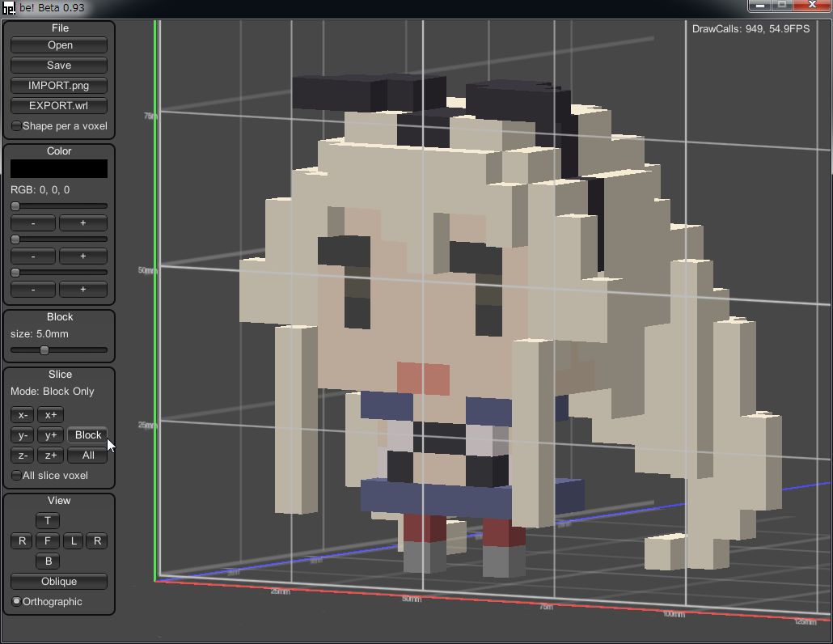Export the model using EXPORT.wrl

coord(59,106)
